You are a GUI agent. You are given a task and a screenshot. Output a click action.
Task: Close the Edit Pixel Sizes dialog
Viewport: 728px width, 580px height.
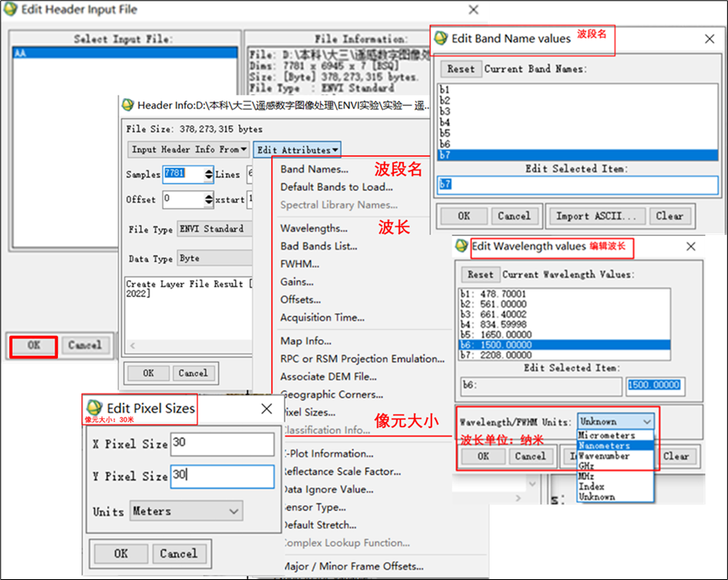[x=266, y=408]
